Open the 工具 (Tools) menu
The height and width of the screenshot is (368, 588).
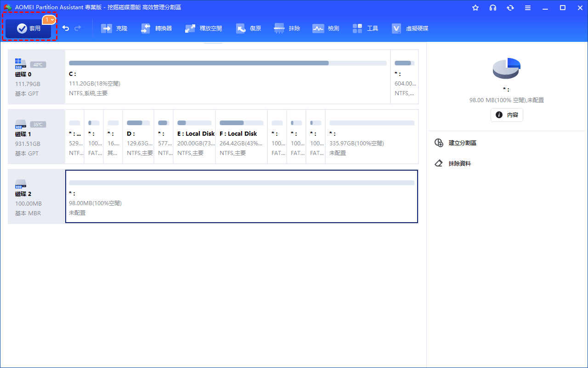tap(366, 29)
